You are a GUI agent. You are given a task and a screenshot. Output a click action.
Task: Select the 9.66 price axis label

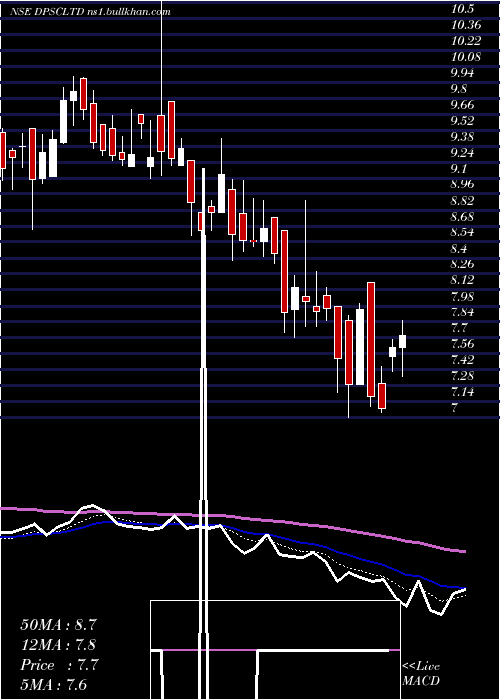[x=463, y=105]
